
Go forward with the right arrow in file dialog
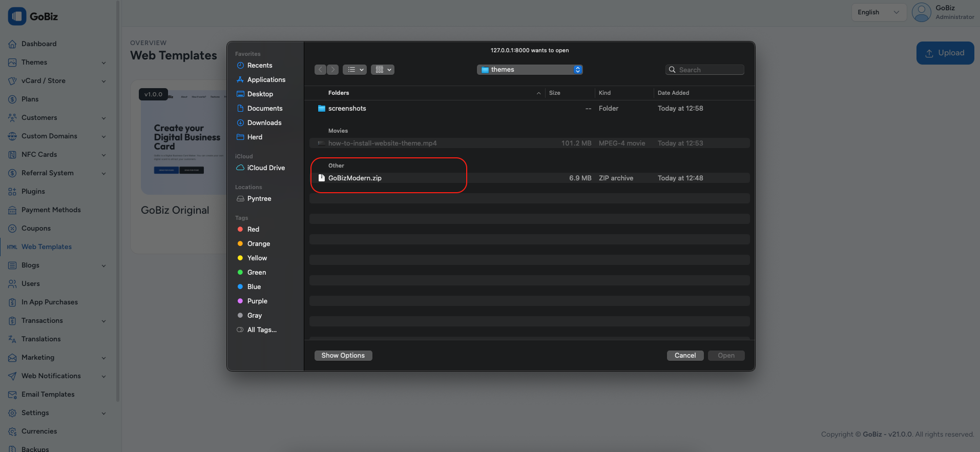(x=332, y=70)
